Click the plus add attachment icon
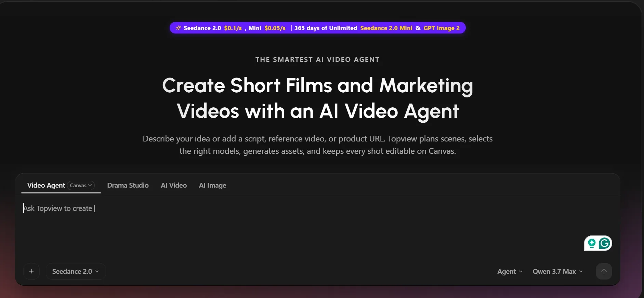Image resolution: width=644 pixels, height=298 pixels. point(31,271)
